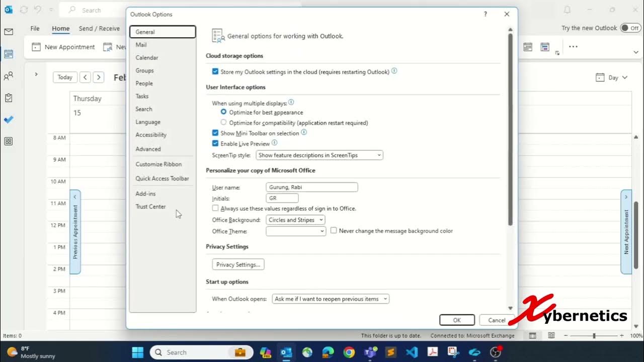Select Optimize for compatibility option
This screenshot has height=362, width=644.
tap(223, 122)
